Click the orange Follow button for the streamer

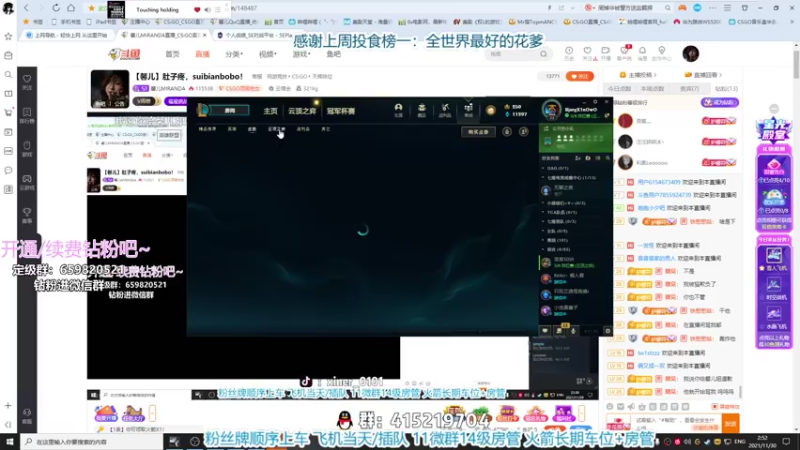[x=579, y=77]
